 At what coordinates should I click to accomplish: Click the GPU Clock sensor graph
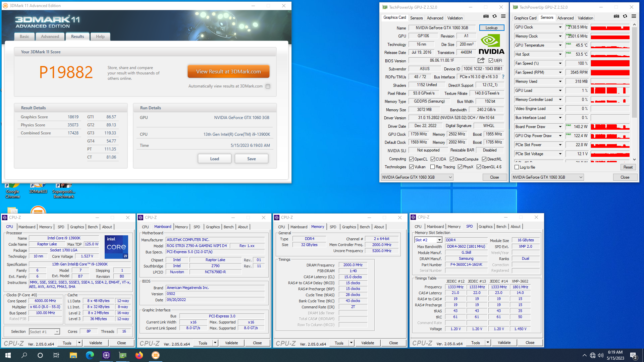(610, 27)
